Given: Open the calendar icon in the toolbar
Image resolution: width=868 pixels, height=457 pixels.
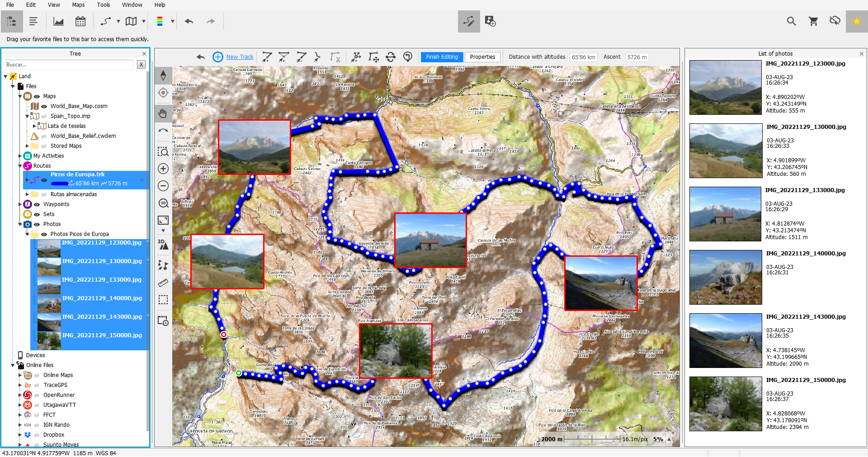Looking at the screenshot, I should [80, 21].
